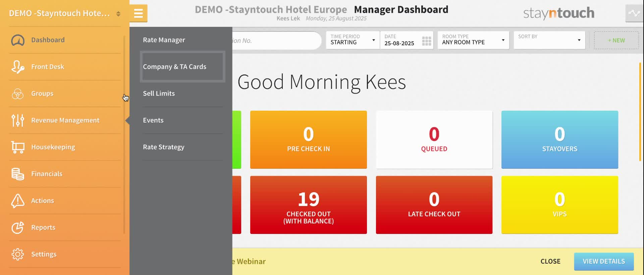Toggle the hamburger menu button

coord(139,13)
